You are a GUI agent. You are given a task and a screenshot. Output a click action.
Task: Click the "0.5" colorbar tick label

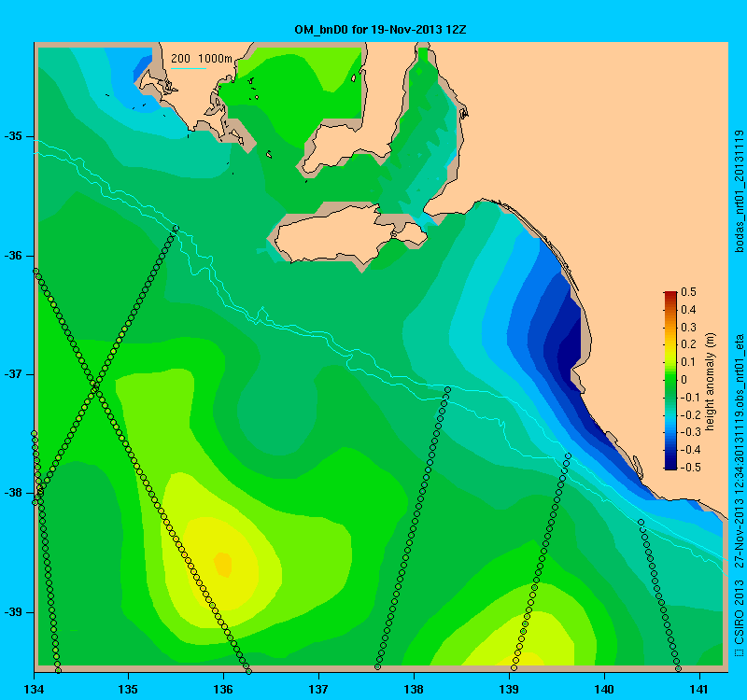pos(688,292)
